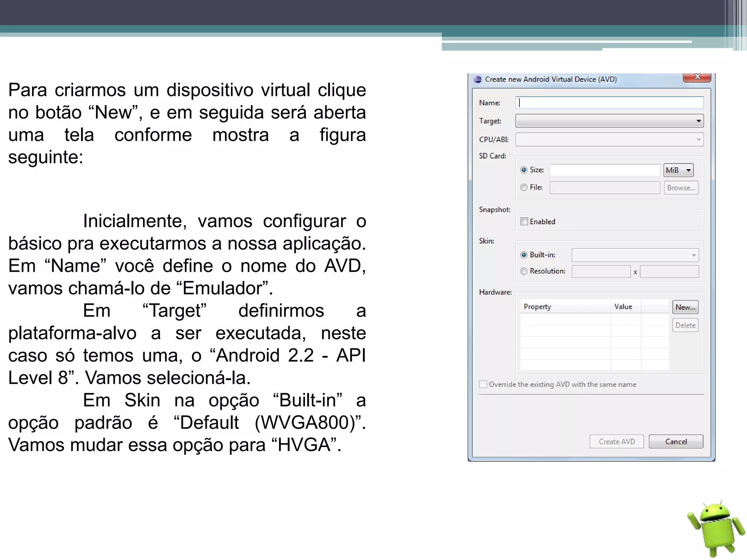Select the SD Card Size radio button
Viewport: 747px width, 560px height.
pyautogui.click(x=524, y=170)
